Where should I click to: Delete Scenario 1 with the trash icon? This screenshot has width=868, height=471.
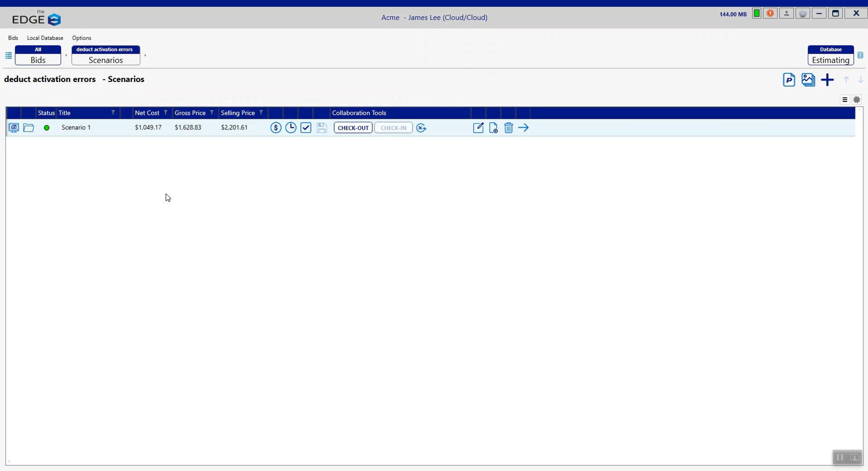508,128
